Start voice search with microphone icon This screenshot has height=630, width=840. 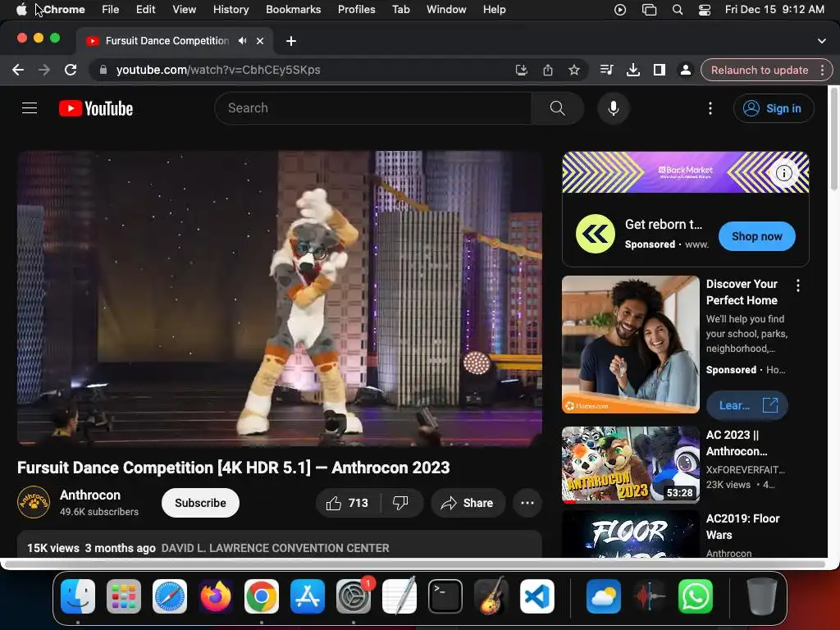click(x=614, y=108)
